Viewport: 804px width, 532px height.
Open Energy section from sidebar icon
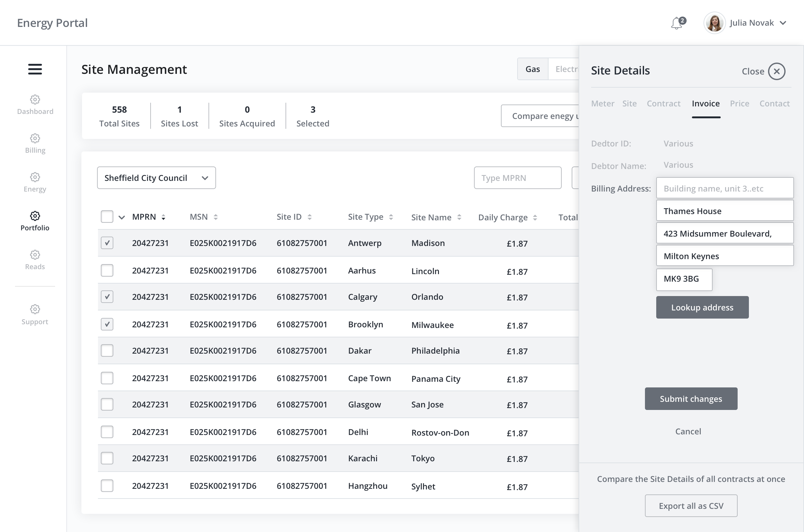(35, 177)
